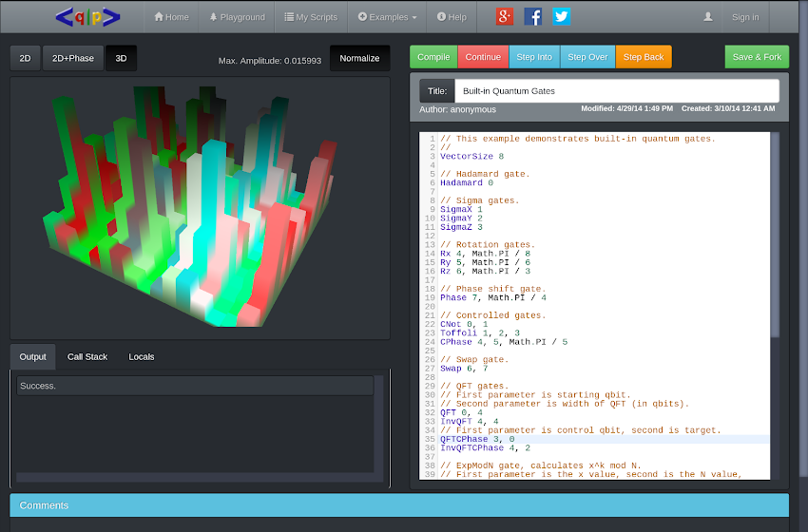The height and width of the screenshot is (532, 808).
Task: Share via the Facebook icon
Action: coord(533,16)
